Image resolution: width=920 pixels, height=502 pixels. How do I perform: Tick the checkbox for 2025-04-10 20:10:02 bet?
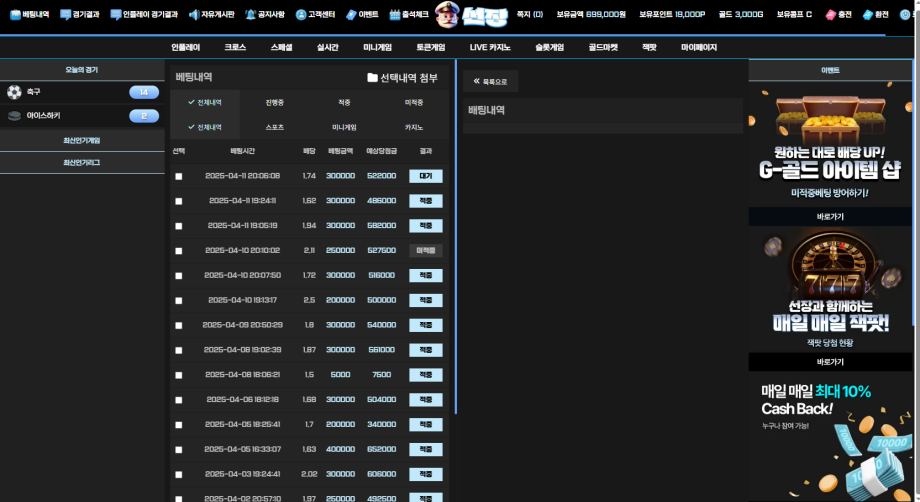pos(179,251)
